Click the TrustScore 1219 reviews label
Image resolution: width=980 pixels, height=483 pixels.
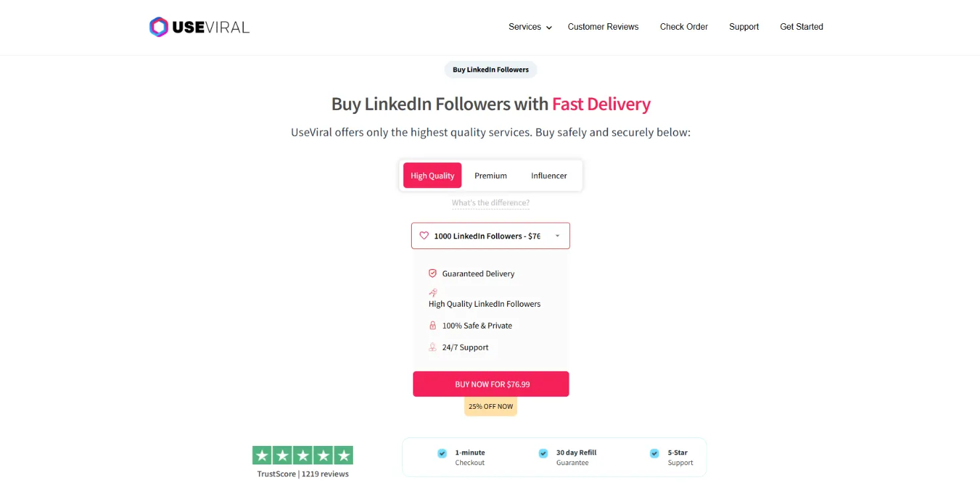coord(302,474)
